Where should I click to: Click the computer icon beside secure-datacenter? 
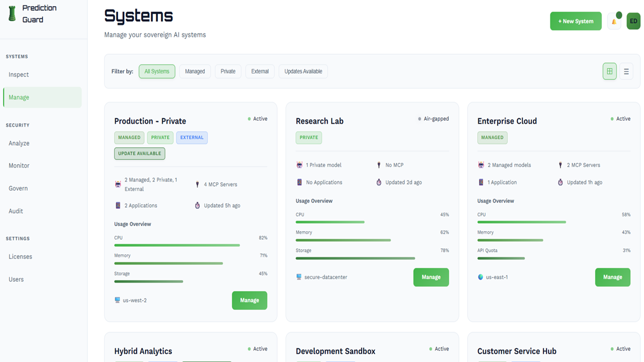tap(299, 277)
